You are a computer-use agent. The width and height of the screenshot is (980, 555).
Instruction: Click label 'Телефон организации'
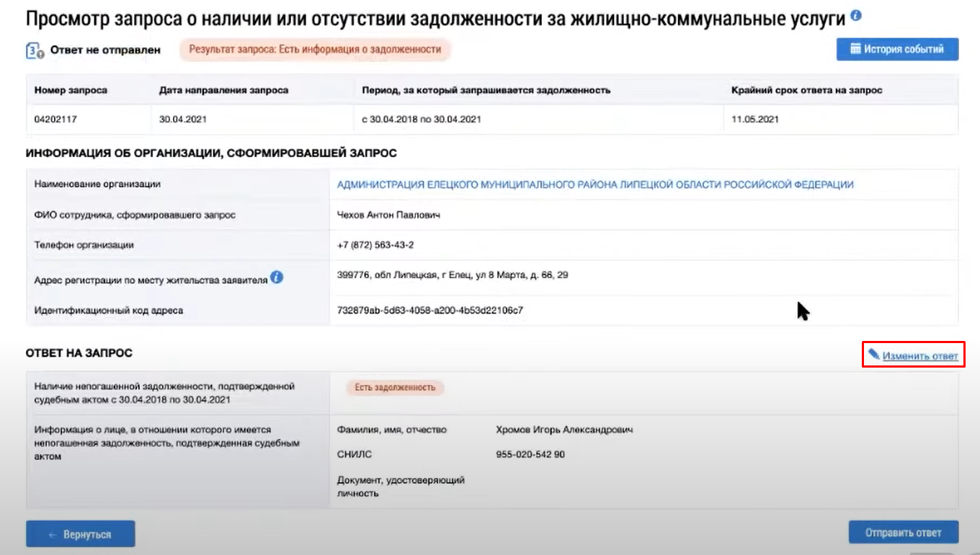[84, 245]
